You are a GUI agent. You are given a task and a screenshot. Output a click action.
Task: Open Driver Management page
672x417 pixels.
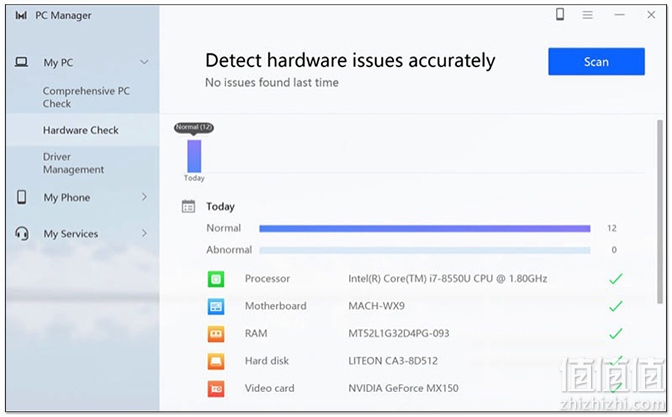pyautogui.click(x=73, y=163)
